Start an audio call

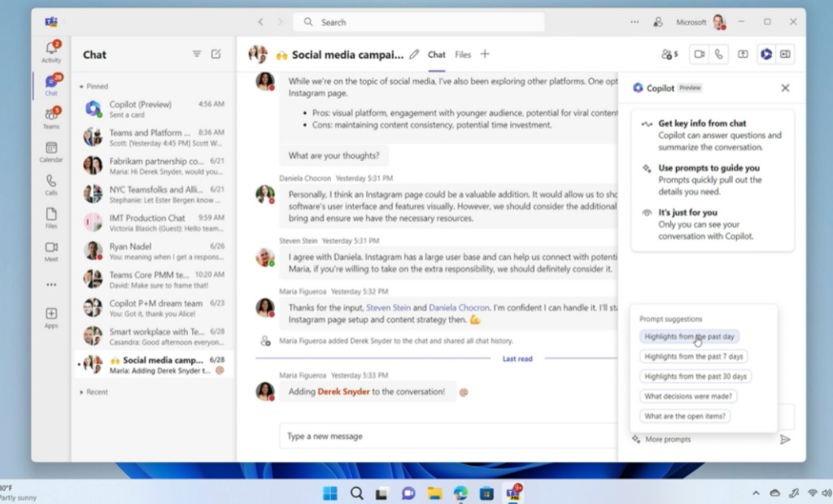pos(719,54)
